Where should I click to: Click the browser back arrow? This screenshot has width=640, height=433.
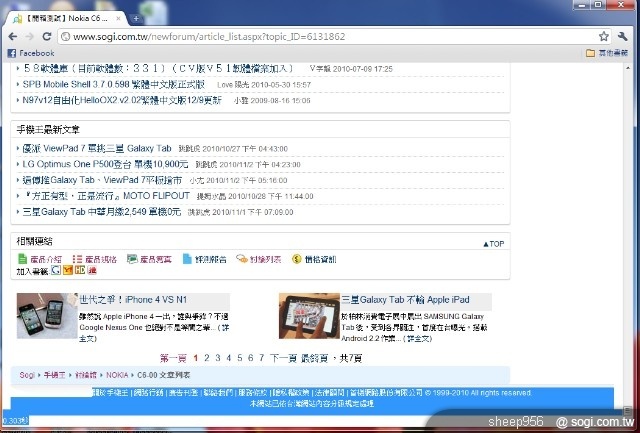[x=13, y=36]
